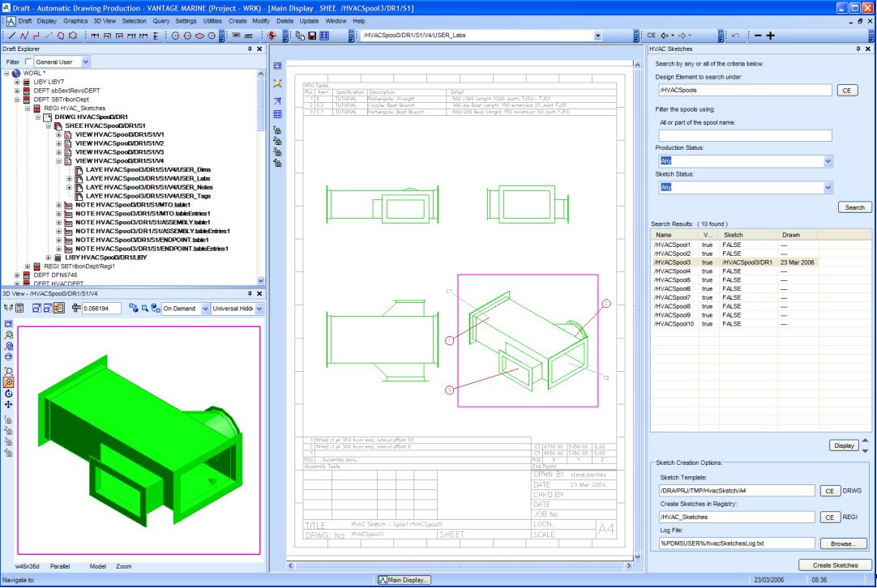Screen dimensions: 877x588
Task: Click the Create Sketches button
Action: pos(834,565)
